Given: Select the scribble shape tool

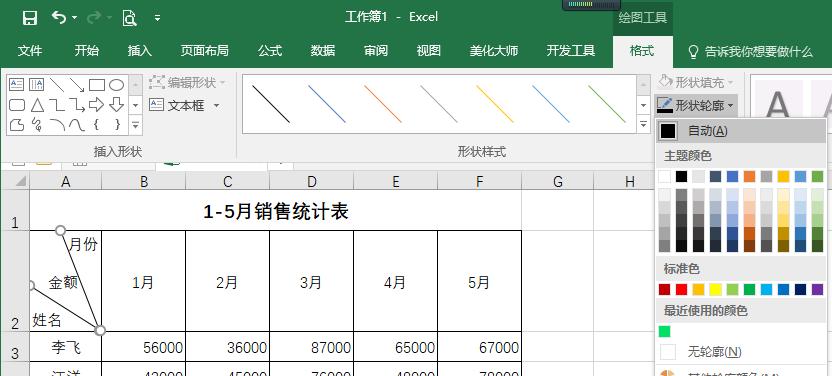Looking at the screenshot, I should (37, 125).
